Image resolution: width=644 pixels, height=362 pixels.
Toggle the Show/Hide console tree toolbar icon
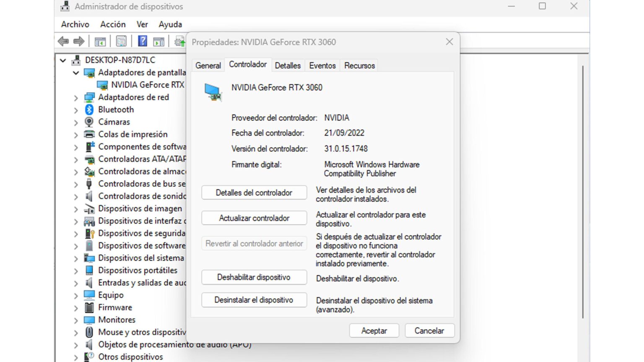coord(100,41)
